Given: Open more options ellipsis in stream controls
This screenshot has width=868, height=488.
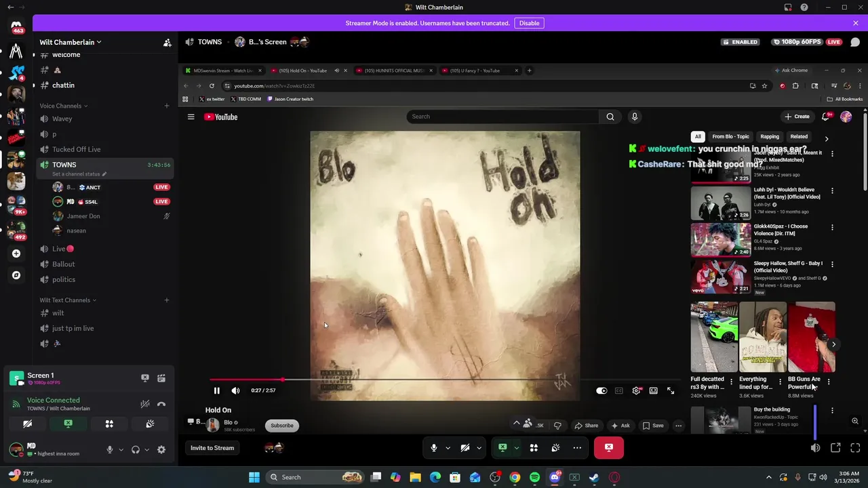Looking at the screenshot, I should [577, 447].
